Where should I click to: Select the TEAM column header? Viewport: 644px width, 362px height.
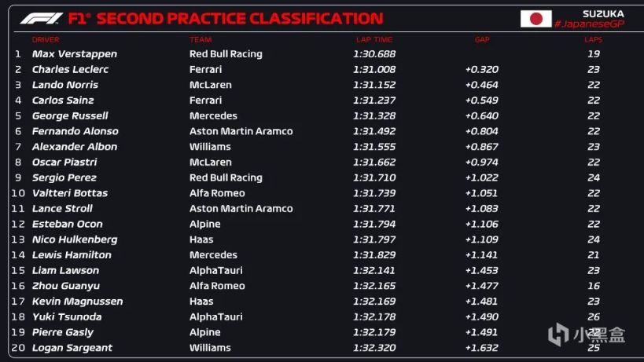click(x=201, y=39)
